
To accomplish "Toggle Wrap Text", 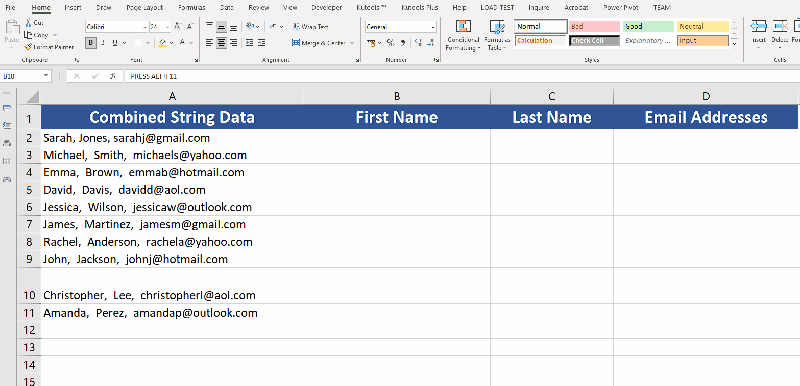I will tap(311, 27).
